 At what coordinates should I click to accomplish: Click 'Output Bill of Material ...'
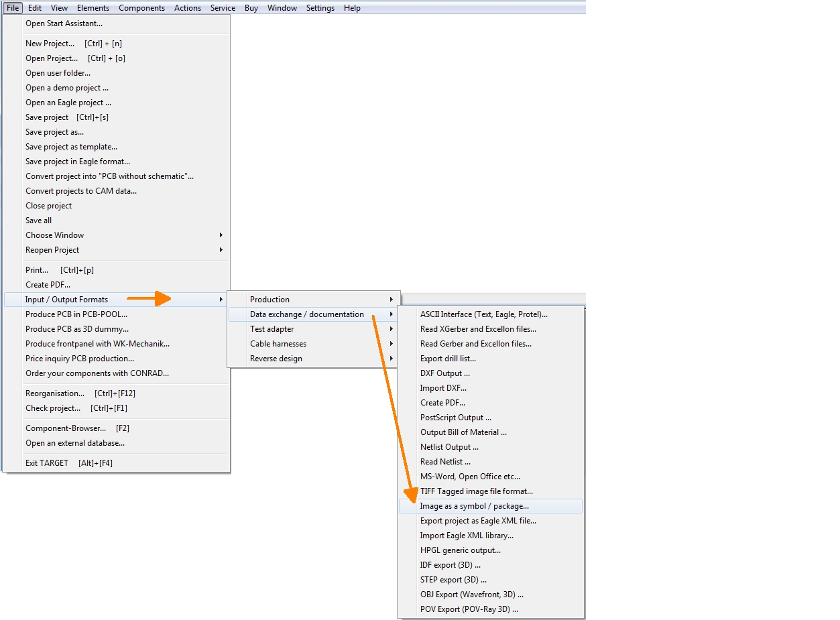click(463, 432)
